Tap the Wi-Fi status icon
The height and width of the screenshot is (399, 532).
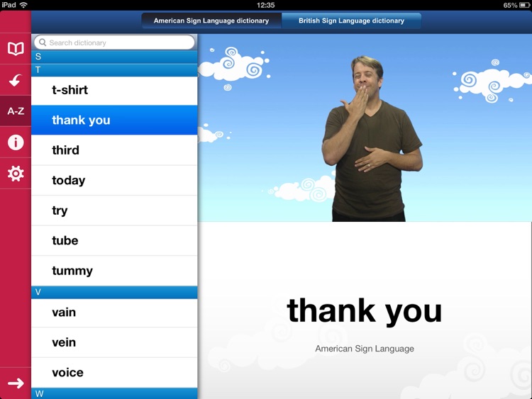point(23,5)
